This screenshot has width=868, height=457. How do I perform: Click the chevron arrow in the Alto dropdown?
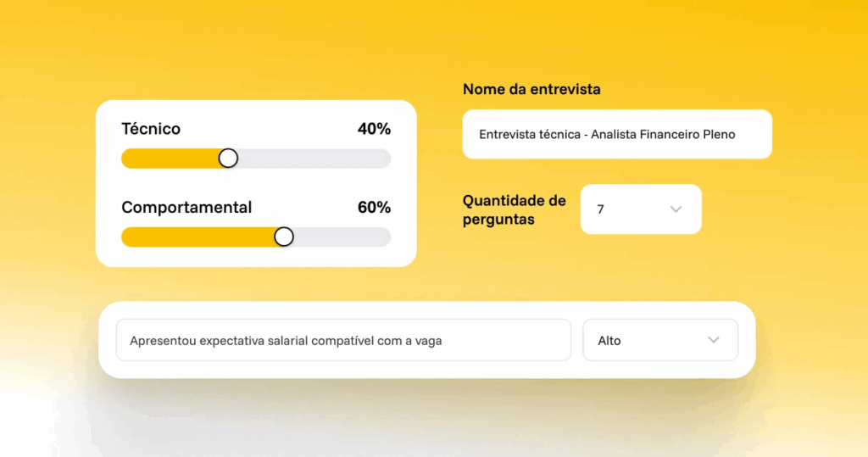[x=713, y=340]
